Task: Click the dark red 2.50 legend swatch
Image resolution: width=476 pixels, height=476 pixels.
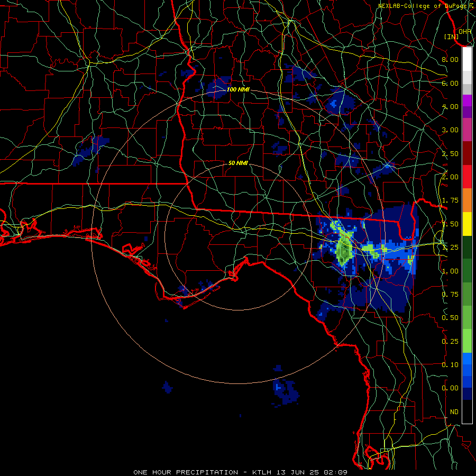Action: pos(467,153)
